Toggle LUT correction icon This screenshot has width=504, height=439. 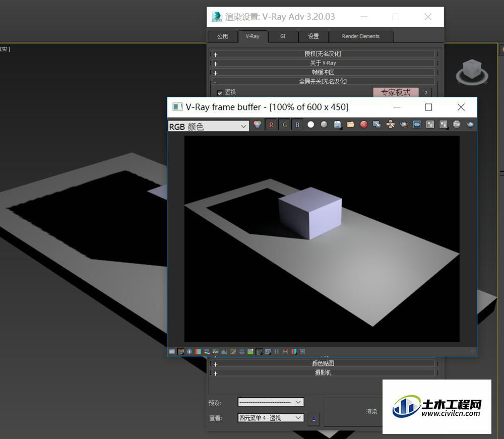(268, 352)
